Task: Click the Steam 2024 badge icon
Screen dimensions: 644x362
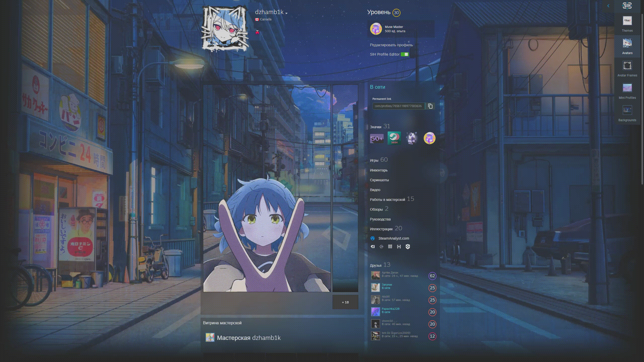Action: point(394,138)
